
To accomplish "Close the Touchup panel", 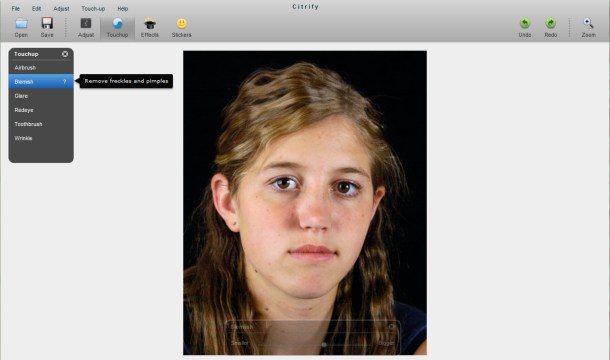I will click(x=65, y=54).
